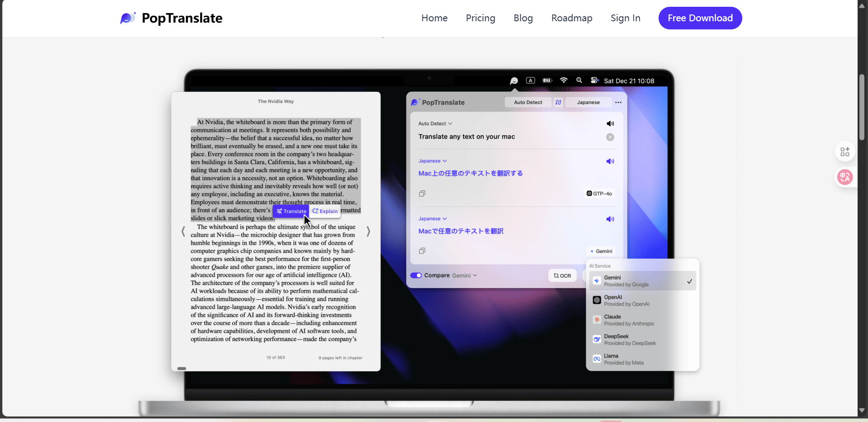This screenshot has height=422, width=868.
Task: Click the Free Download button
Action: (700, 18)
